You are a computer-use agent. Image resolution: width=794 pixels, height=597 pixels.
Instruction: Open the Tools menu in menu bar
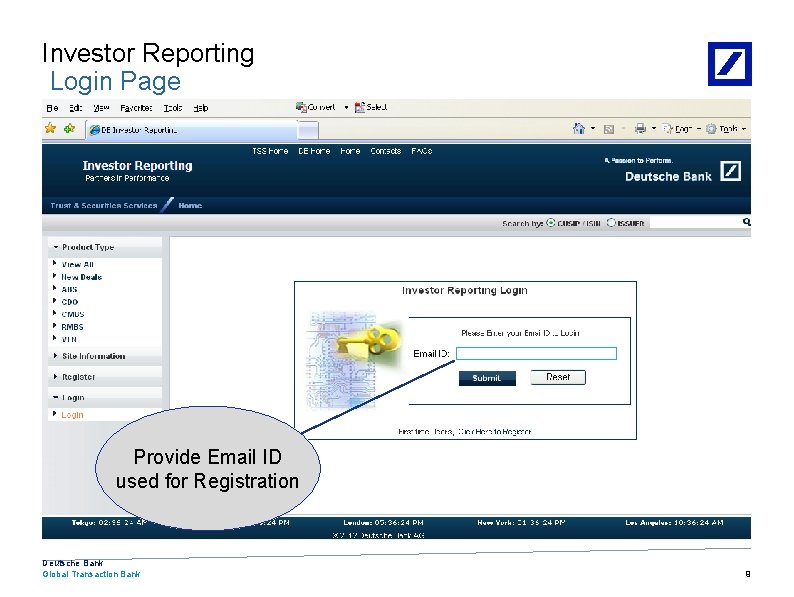point(173,108)
